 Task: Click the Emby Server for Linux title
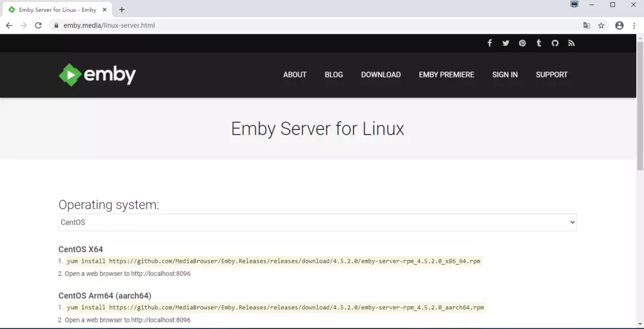click(x=317, y=129)
